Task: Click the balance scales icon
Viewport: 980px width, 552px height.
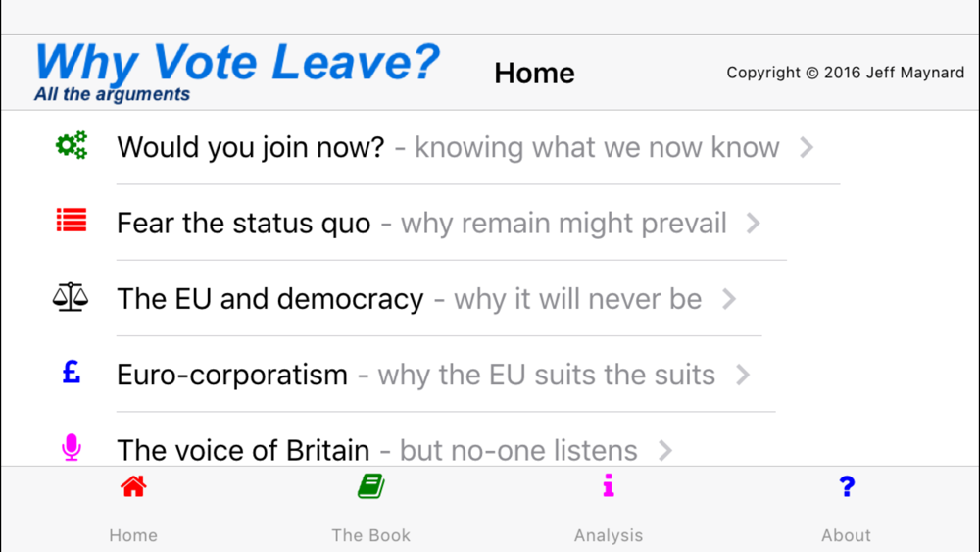Action: tap(71, 297)
